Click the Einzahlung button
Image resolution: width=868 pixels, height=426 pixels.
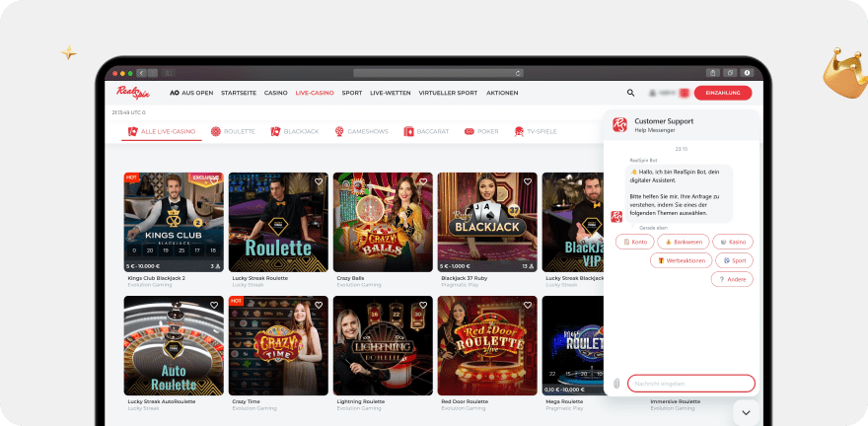click(722, 93)
